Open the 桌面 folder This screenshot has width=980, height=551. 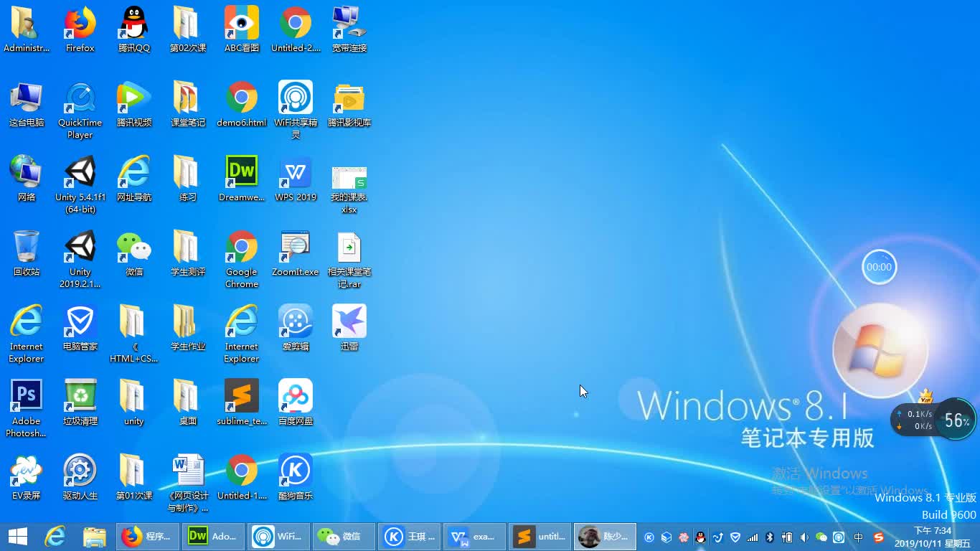188,402
